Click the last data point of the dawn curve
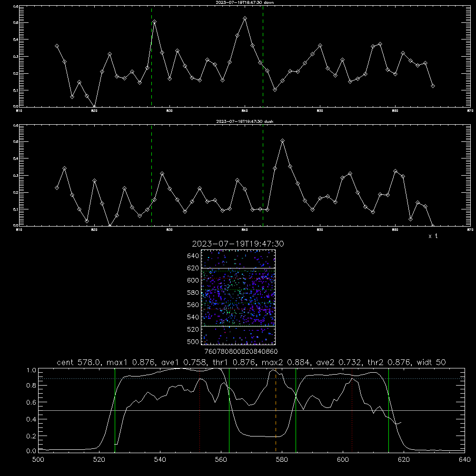This screenshot has height=476, width=476. point(433,86)
